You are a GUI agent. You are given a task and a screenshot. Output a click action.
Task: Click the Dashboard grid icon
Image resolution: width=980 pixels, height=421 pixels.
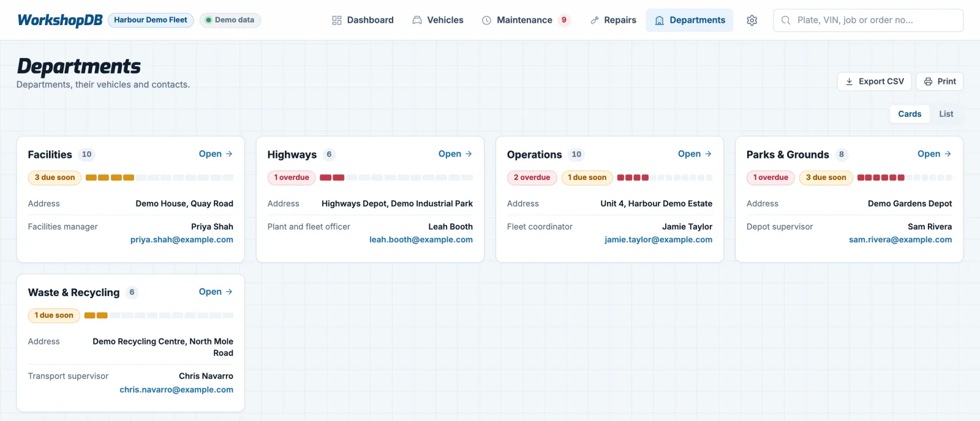[337, 20]
